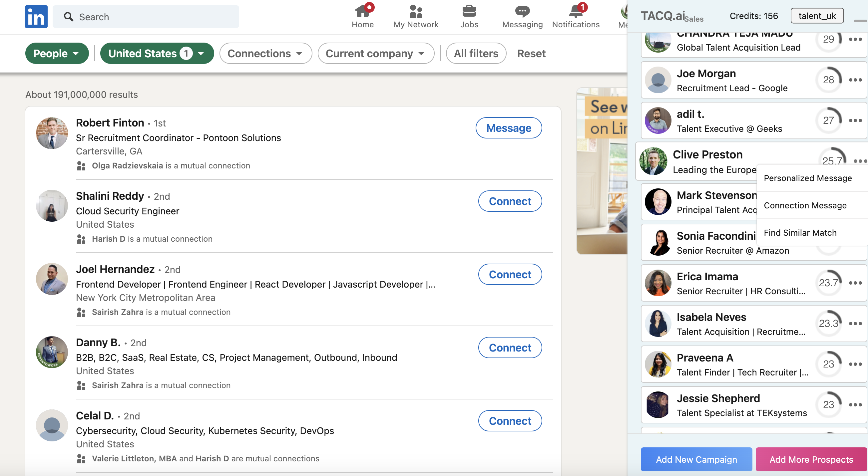Viewport: 868px width, 476px height.
Task: Open Olga Radzievskaia mutual connection link
Action: point(127,166)
